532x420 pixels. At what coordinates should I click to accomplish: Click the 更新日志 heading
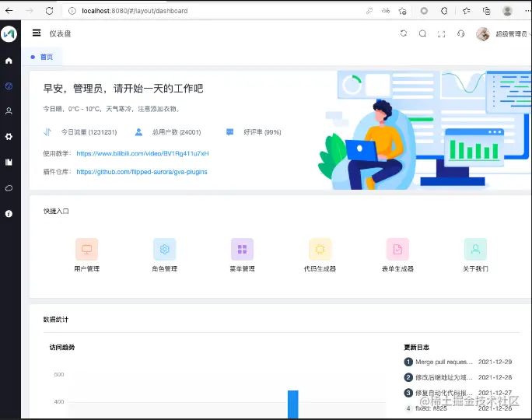coord(417,347)
